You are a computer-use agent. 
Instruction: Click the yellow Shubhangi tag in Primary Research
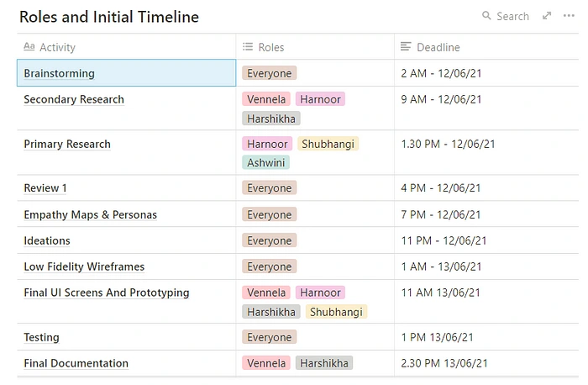click(x=328, y=144)
